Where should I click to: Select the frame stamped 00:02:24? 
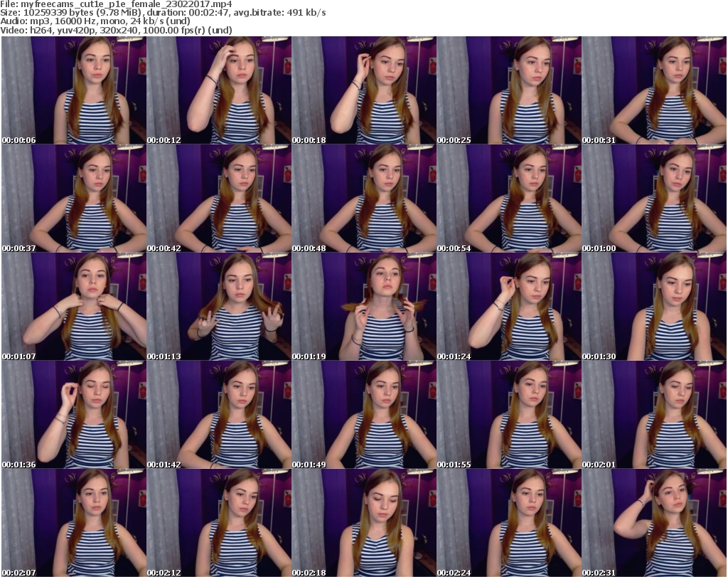tap(509, 523)
